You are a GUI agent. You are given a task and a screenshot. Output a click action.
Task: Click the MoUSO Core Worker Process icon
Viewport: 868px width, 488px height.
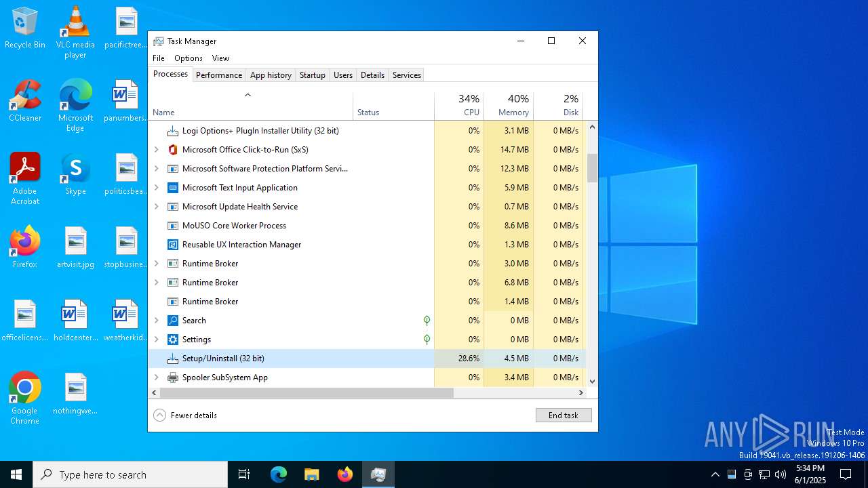pos(172,226)
